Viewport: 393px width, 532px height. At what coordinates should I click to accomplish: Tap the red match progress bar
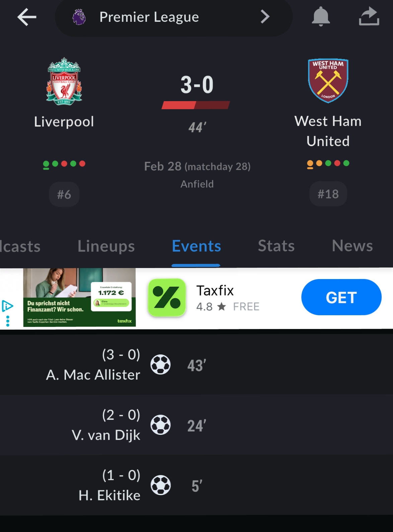[x=196, y=105]
